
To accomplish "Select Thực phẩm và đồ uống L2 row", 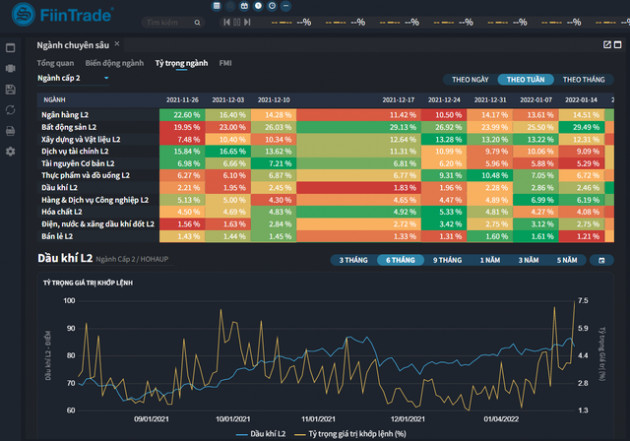I will 325,176.
